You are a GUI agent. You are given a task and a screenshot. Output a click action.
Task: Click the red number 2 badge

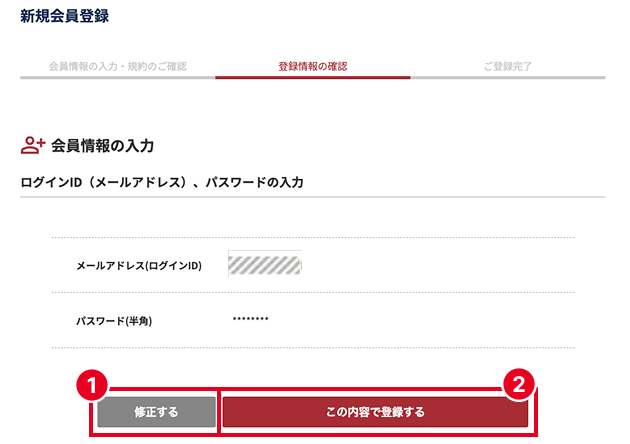pyautogui.click(x=519, y=385)
